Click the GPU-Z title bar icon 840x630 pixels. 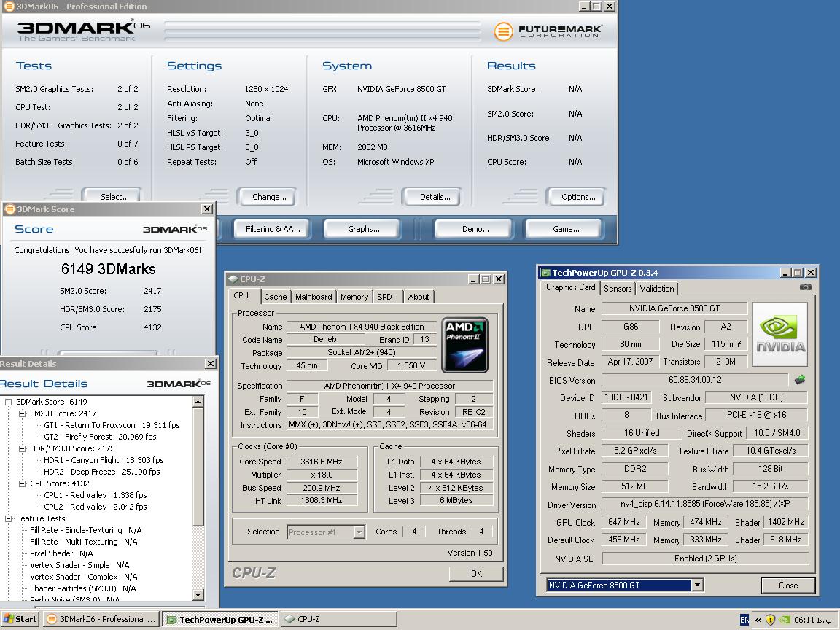pyautogui.click(x=545, y=273)
